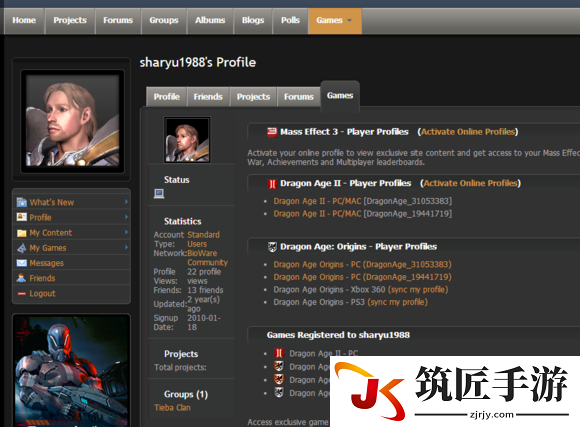
Task: Open Forums in the top navigation bar
Action: tap(118, 21)
